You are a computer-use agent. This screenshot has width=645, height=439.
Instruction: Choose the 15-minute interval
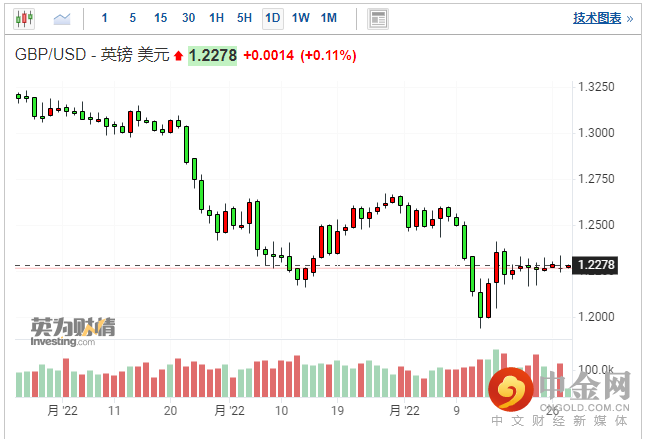(160, 18)
